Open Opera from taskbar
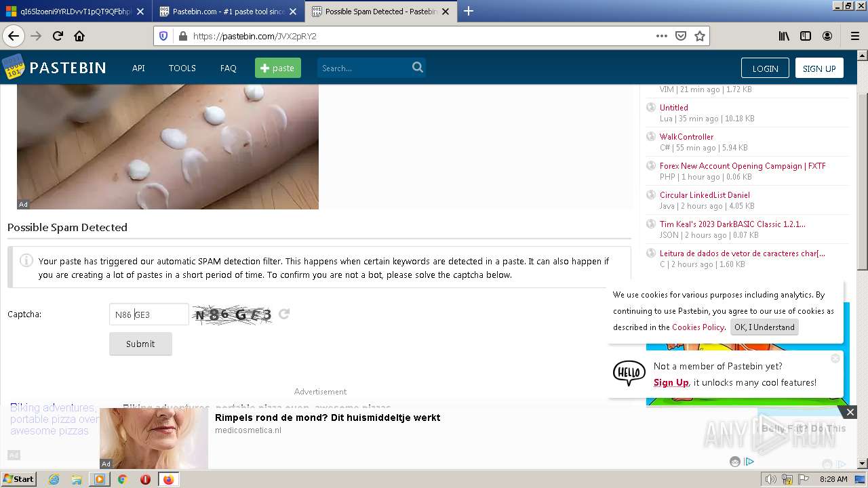Screen dimensions: 868x488 click(145, 479)
